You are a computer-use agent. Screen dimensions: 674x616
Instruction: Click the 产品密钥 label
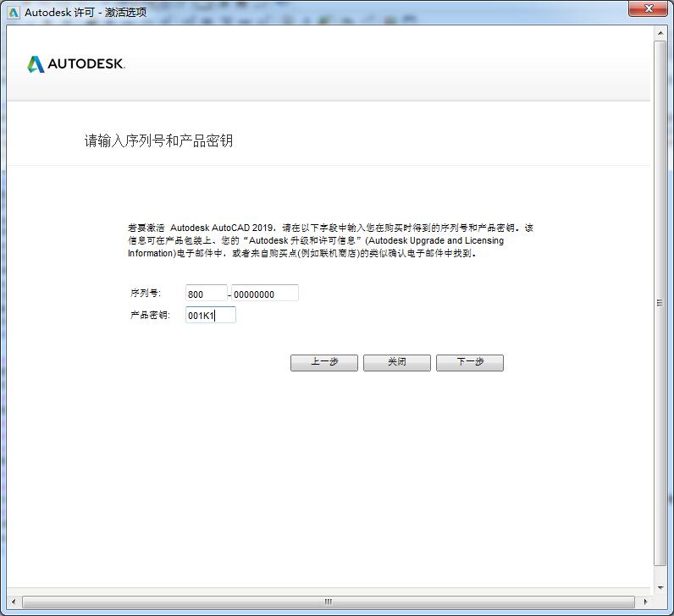click(149, 316)
